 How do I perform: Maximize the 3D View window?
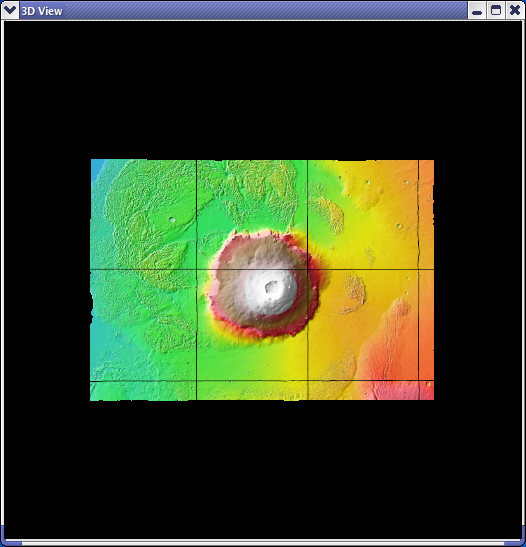[496, 10]
